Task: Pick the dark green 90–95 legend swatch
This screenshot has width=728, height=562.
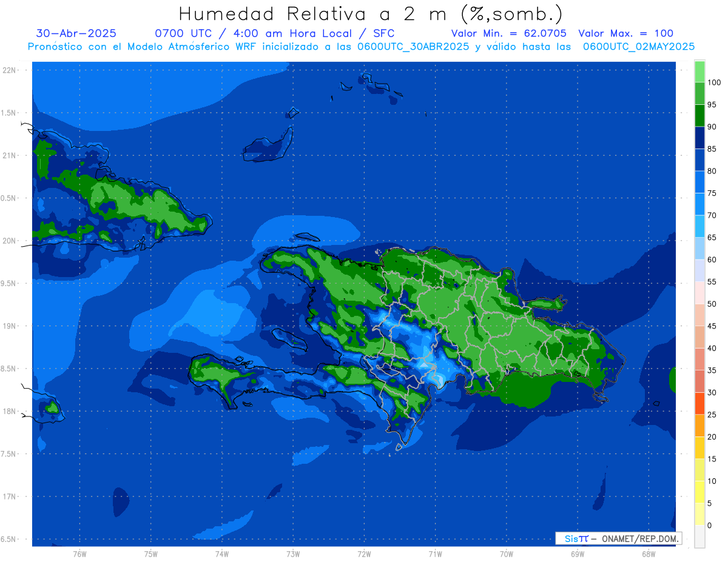Action: 699,116
